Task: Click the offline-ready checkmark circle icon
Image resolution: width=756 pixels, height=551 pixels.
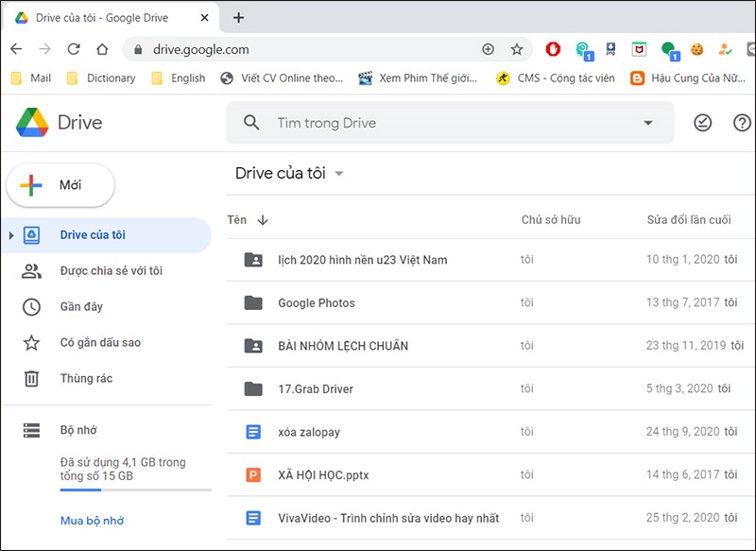Action: 702,123
